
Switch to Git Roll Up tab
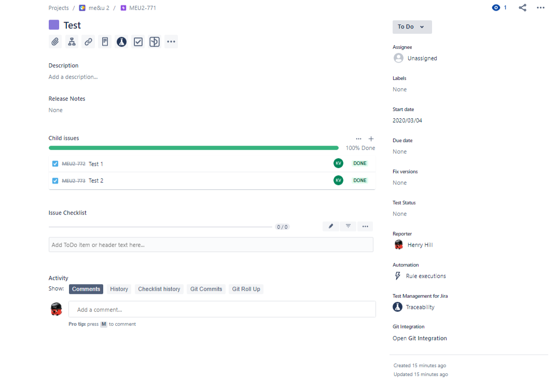click(x=246, y=289)
